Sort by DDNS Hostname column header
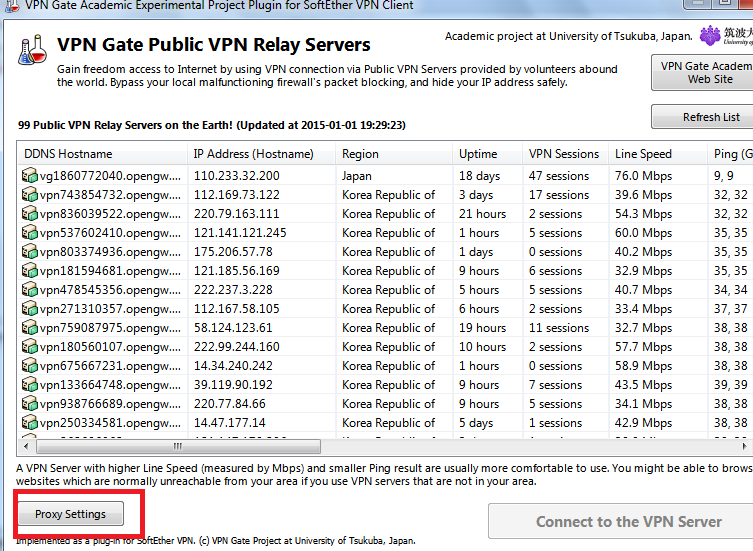Image resolution: width=753 pixels, height=551 pixels. (x=102, y=154)
